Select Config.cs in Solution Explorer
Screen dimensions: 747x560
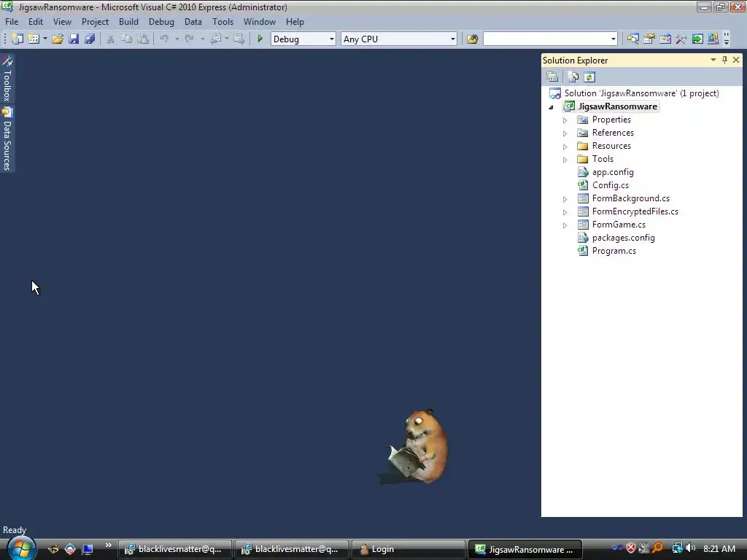pos(611,185)
